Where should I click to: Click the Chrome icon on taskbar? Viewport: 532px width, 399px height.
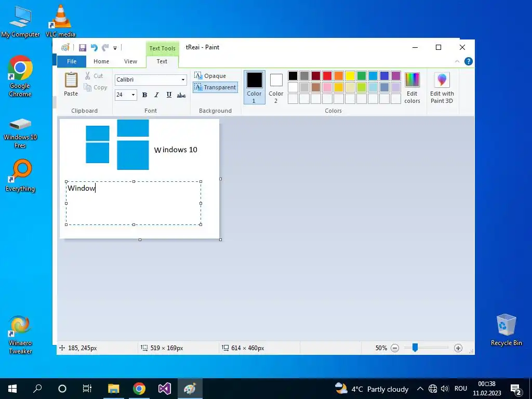[x=139, y=389]
